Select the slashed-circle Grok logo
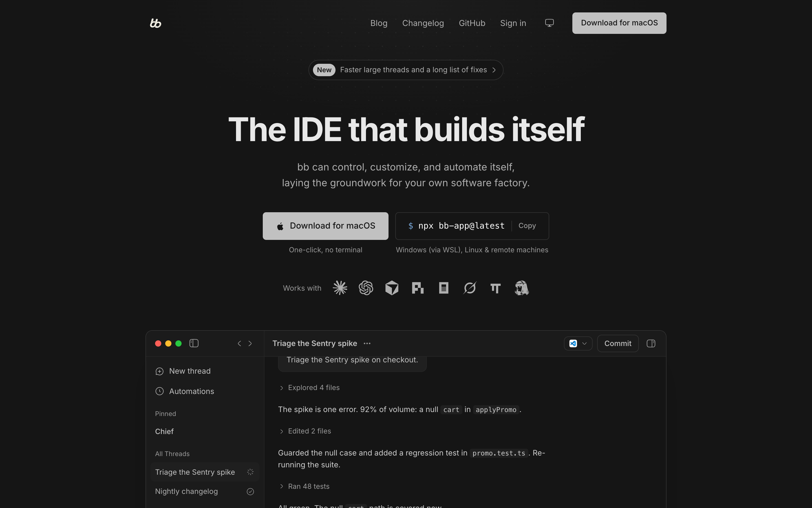This screenshot has height=508, width=812. tap(470, 288)
